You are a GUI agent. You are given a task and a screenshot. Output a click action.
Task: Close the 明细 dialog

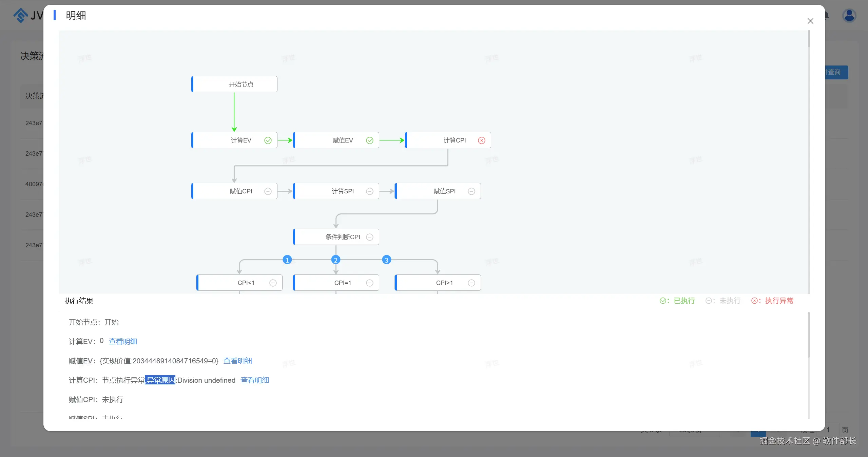(810, 21)
